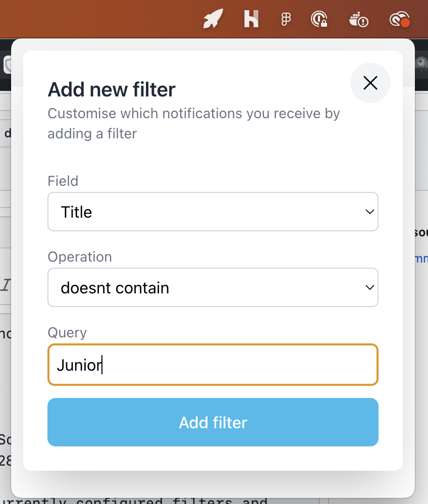Close the Add new filter dialog
This screenshot has height=504, width=428.
tap(370, 83)
